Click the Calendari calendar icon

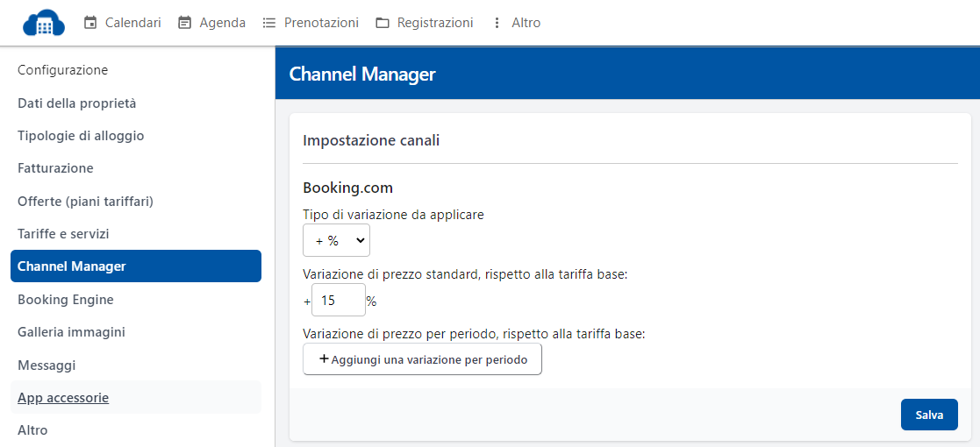coord(90,23)
